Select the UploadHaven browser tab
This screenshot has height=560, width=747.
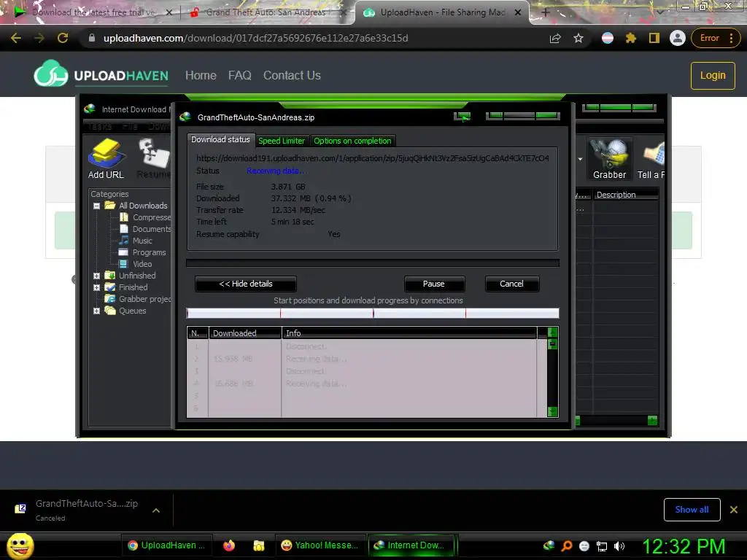click(x=441, y=12)
